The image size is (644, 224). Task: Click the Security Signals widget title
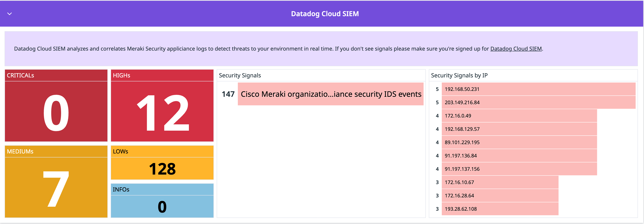pyautogui.click(x=240, y=75)
